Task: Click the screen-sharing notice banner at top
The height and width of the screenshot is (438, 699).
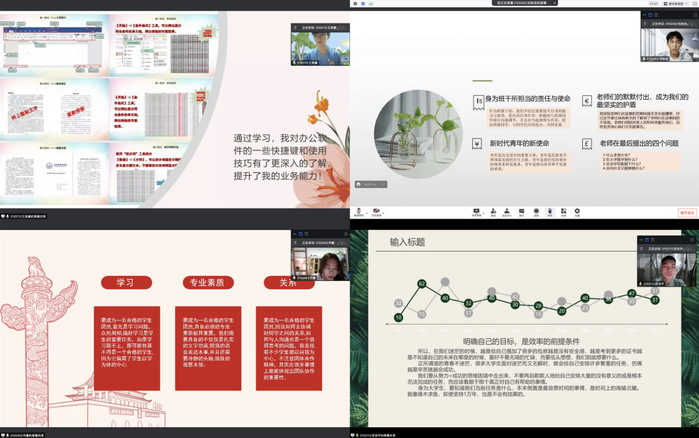Action: [x=524, y=4]
